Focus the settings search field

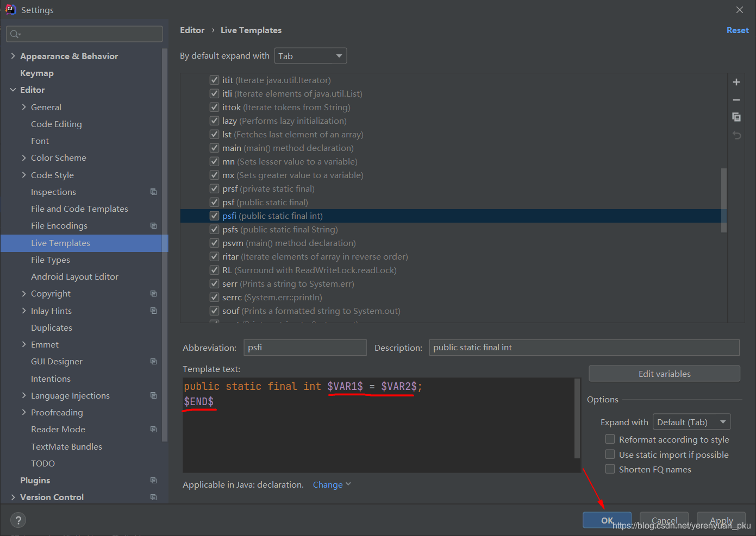(x=84, y=34)
